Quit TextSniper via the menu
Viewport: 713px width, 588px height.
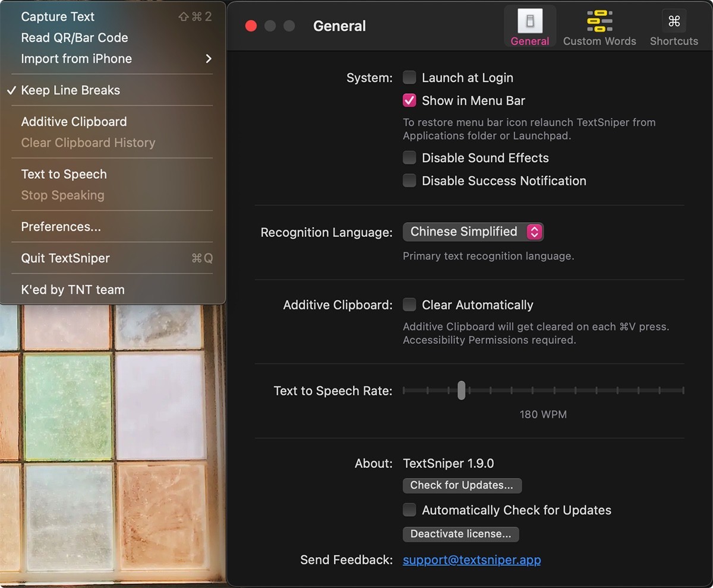tap(65, 258)
